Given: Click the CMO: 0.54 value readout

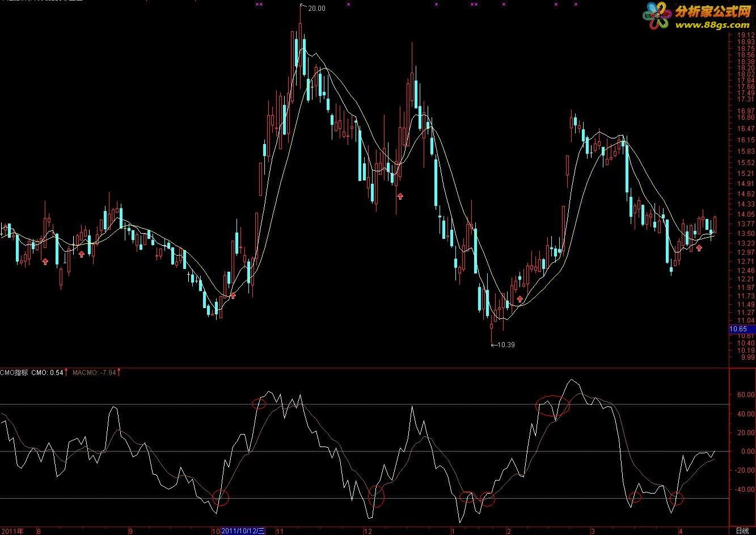Looking at the screenshot, I should [x=47, y=373].
